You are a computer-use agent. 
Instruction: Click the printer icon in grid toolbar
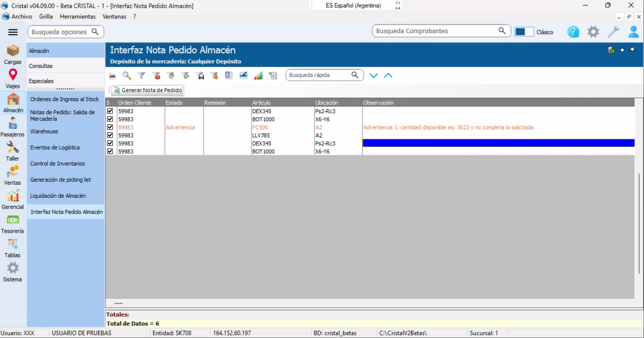coord(112,75)
